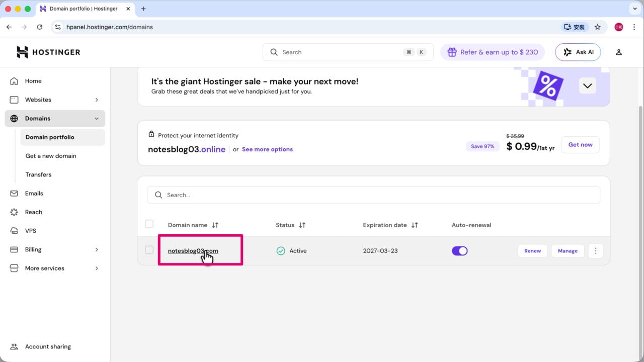Collapse the Domains sidebar chevron
Screen dimensions: 644x362
pyautogui.click(x=97, y=119)
